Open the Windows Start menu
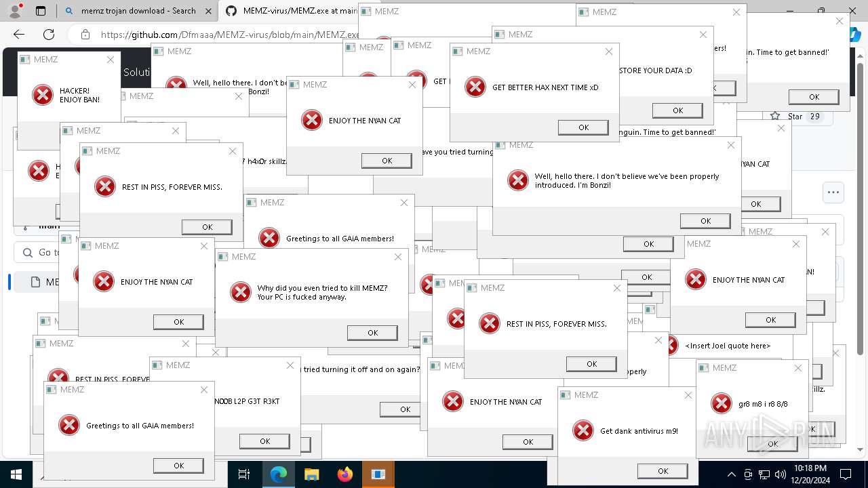Screen dimensions: 868x488 point(16,474)
